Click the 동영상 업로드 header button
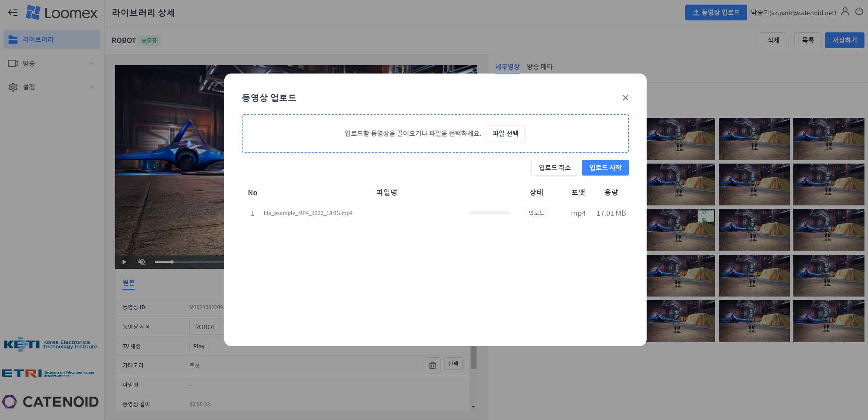 716,13
